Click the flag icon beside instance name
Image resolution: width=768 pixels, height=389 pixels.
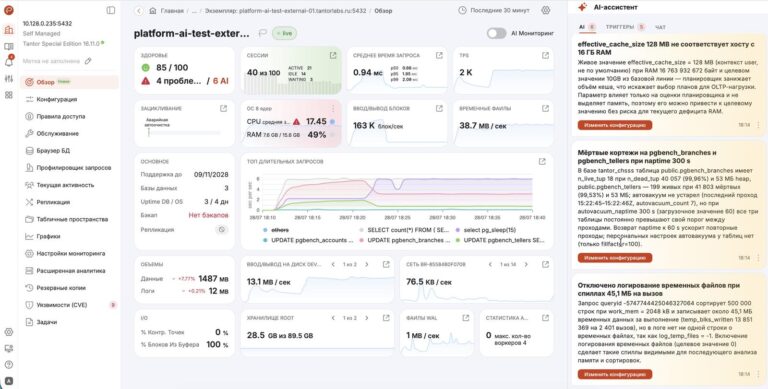coord(263,33)
